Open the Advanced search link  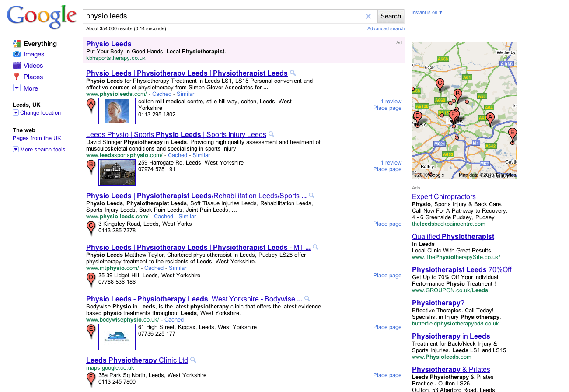coord(386,28)
